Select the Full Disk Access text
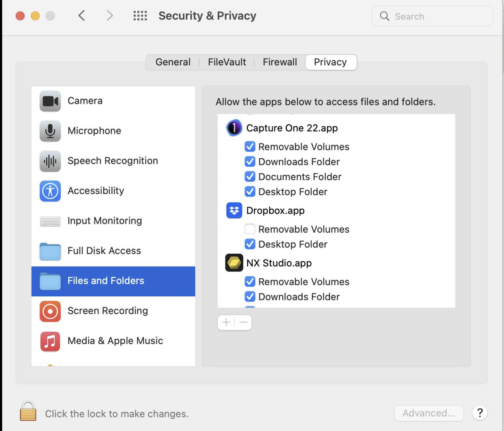 [104, 251]
